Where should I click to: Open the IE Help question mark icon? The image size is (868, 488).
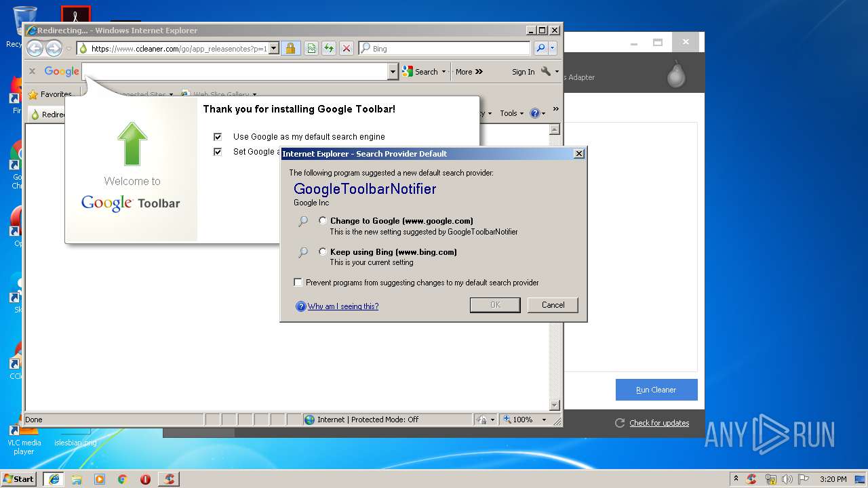click(534, 113)
